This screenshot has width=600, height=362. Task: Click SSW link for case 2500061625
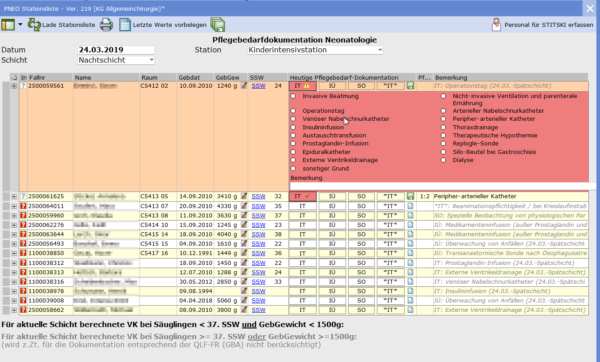(x=258, y=196)
